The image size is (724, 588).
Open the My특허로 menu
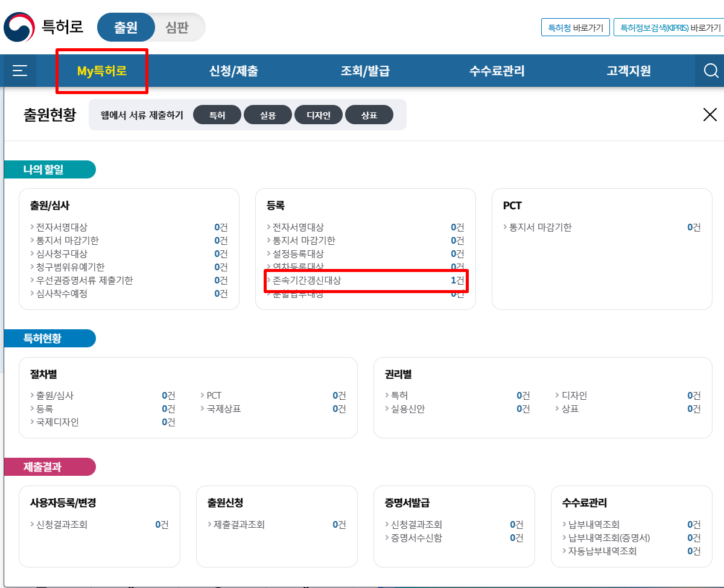102,71
